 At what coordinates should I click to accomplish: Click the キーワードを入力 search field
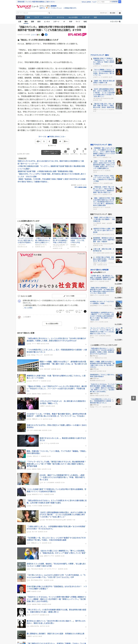[32, 13]
